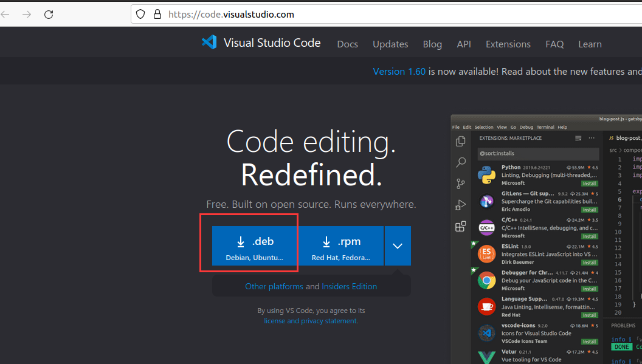Click the Vetur extension V icon
642x364 pixels.
click(486, 357)
